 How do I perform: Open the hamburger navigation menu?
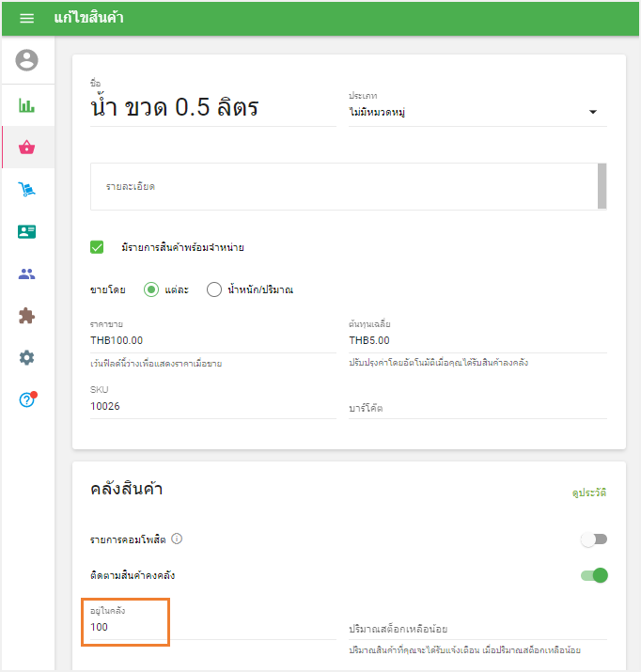pos(26,19)
